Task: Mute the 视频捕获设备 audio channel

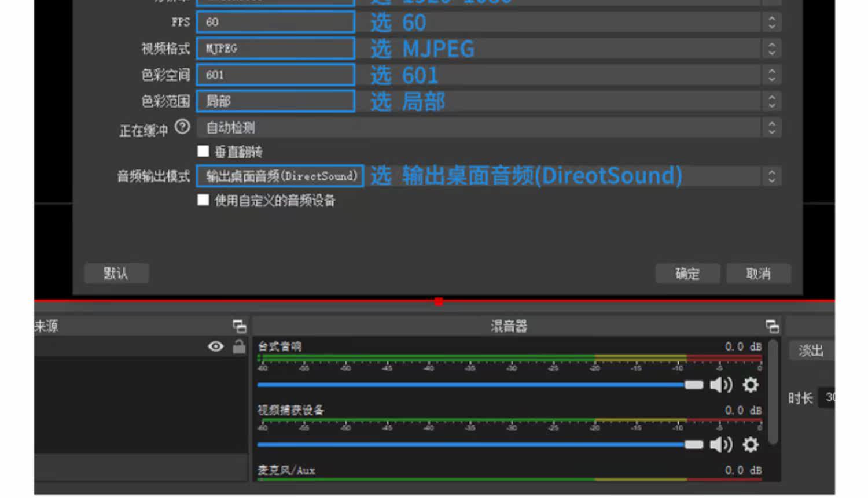Action: [x=721, y=444]
